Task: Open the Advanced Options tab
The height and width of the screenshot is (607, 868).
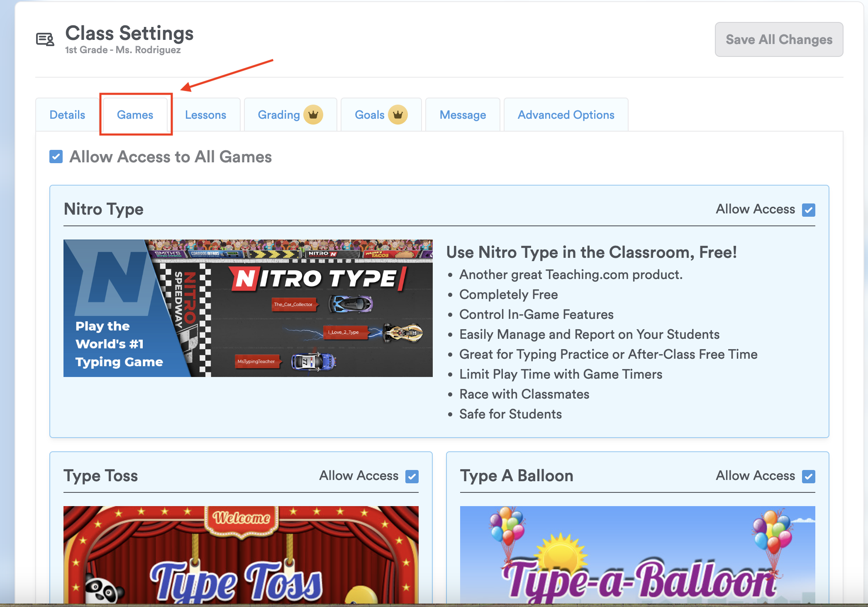Action: 566,115
